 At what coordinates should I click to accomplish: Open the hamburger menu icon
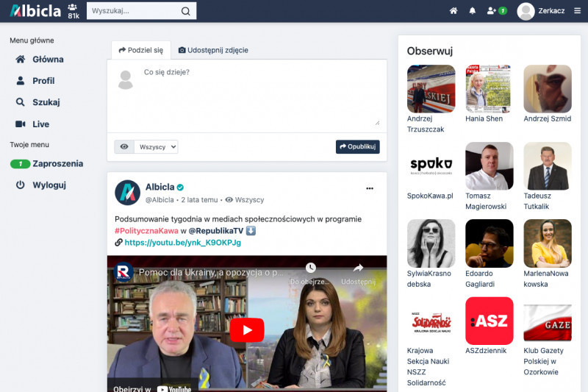(x=577, y=11)
